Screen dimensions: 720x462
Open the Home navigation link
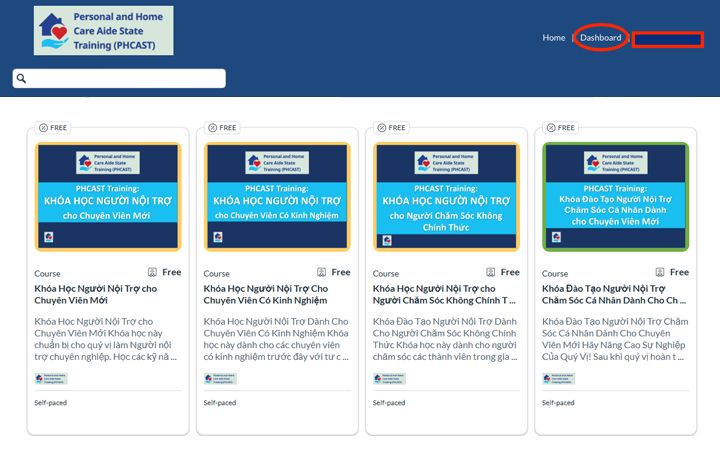553,38
